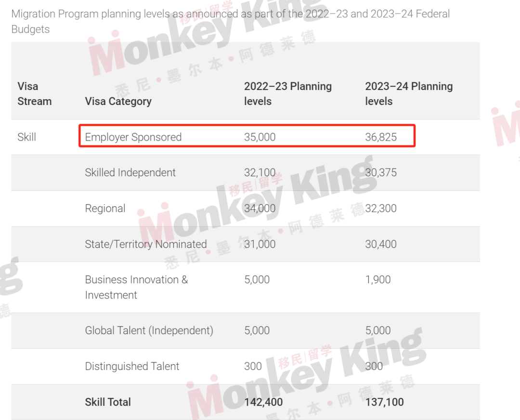520x420 pixels.
Task: Click the 137,100 total value
Action: pos(384,402)
